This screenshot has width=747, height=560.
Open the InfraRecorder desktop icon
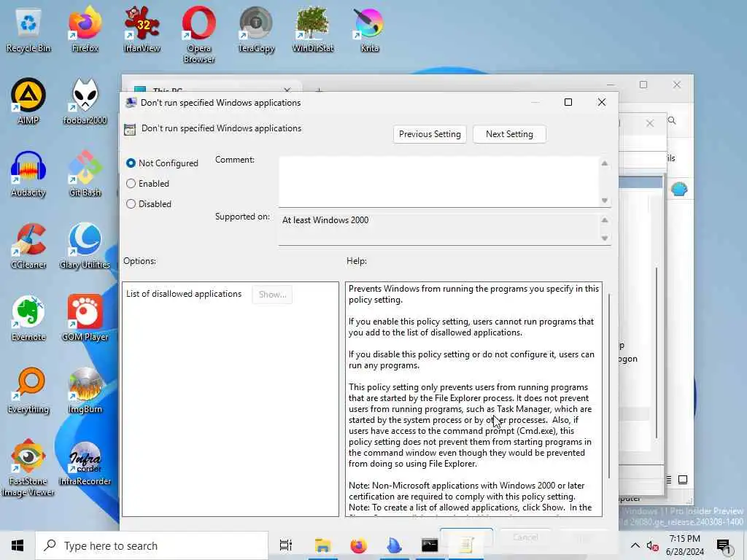tap(85, 464)
